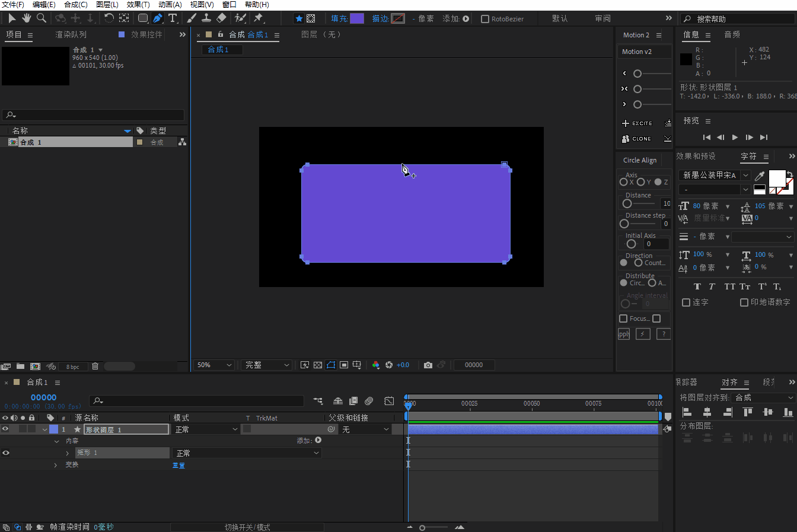797x532 pixels.
Task: Open the 文件(F) menu
Action: tap(12, 5)
